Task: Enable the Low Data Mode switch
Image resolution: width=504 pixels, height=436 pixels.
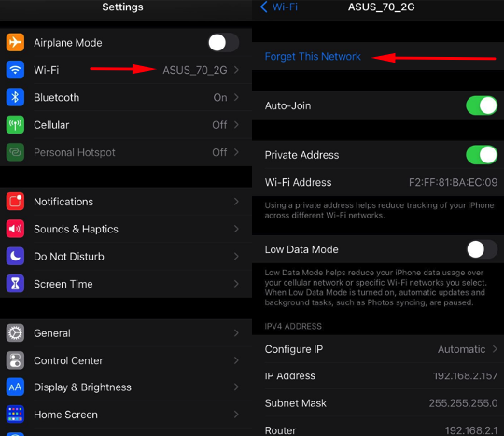Action: point(482,249)
